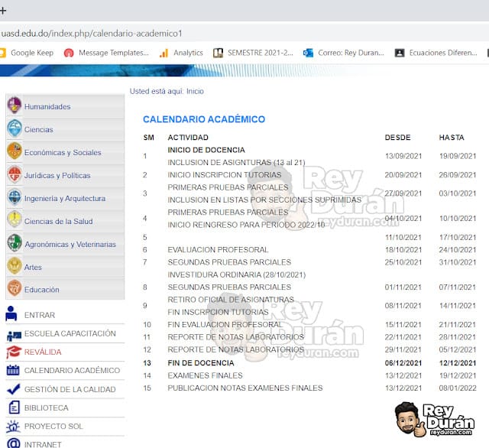Go to Jurídicas y Políticas faculty

pos(57,176)
